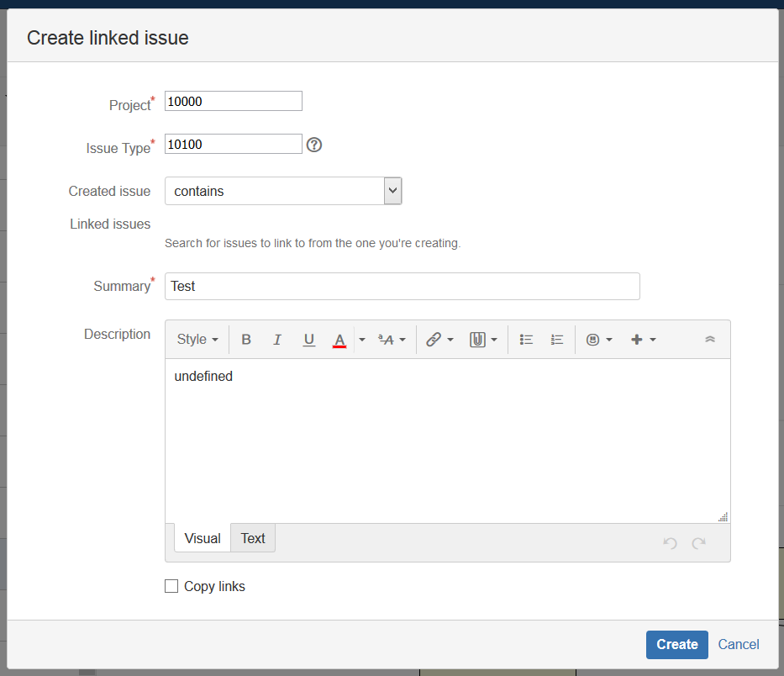This screenshot has width=784, height=676.
Task: Open the insert other content plus menu
Action: (644, 340)
